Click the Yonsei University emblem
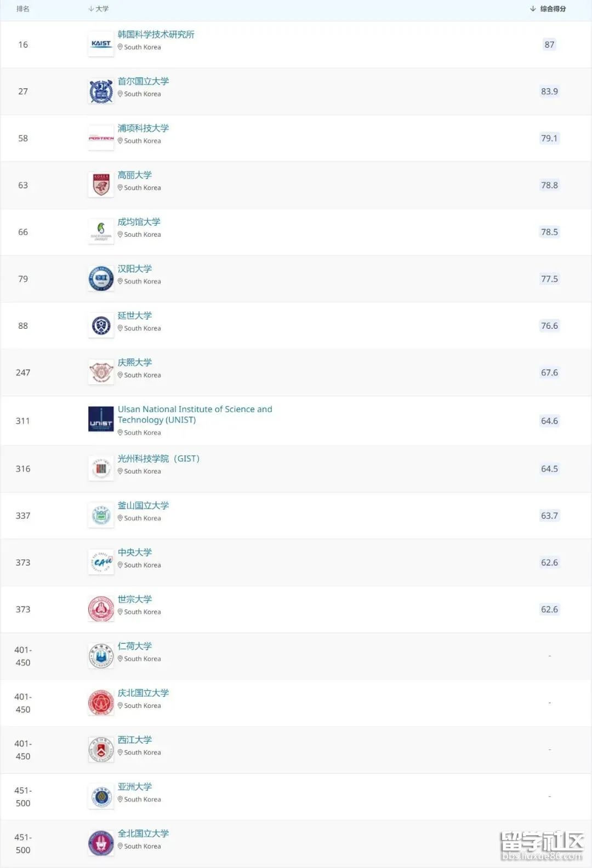592x868 pixels. tap(101, 325)
